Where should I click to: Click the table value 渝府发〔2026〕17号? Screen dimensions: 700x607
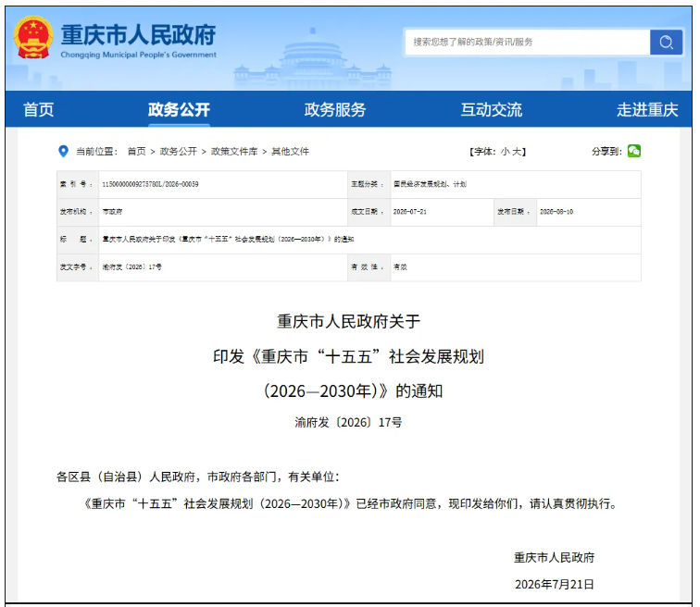click(132, 267)
